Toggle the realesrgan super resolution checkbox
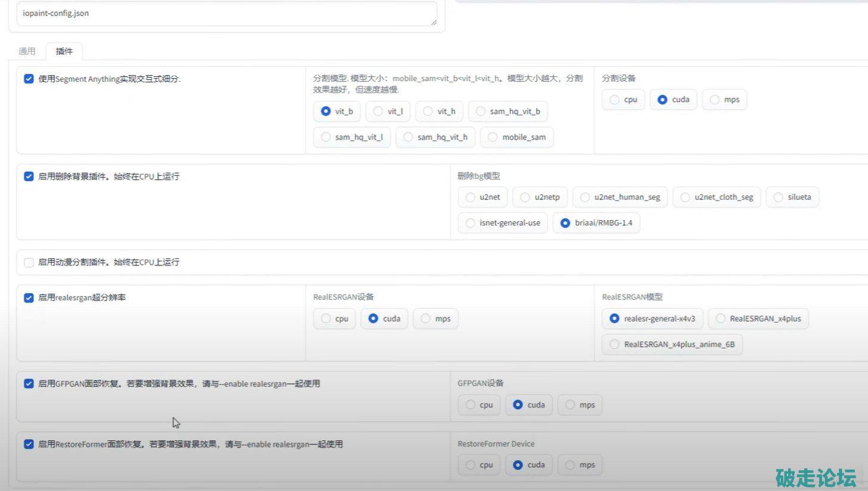This screenshot has height=491, width=868. pyautogui.click(x=29, y=298)
